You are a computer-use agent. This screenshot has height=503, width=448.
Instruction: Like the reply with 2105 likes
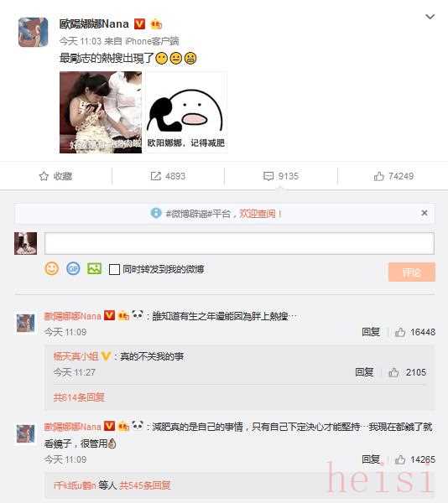pos(393,372)
